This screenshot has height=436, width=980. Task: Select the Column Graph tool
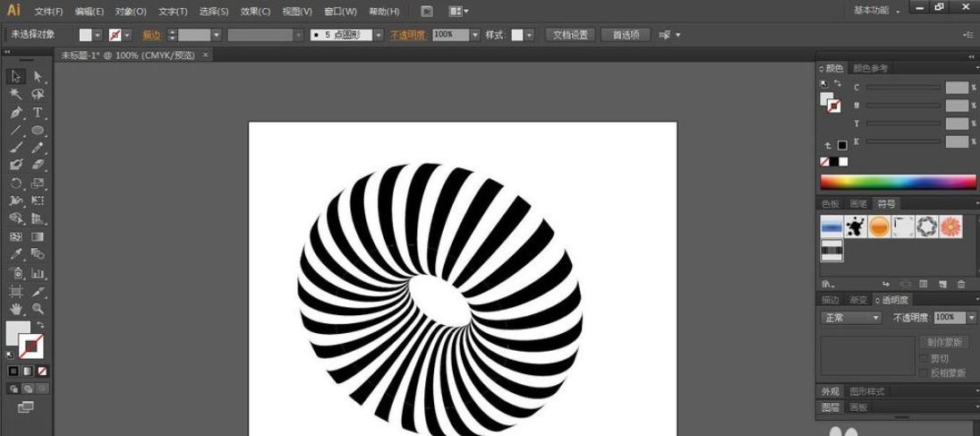[38, 273]
